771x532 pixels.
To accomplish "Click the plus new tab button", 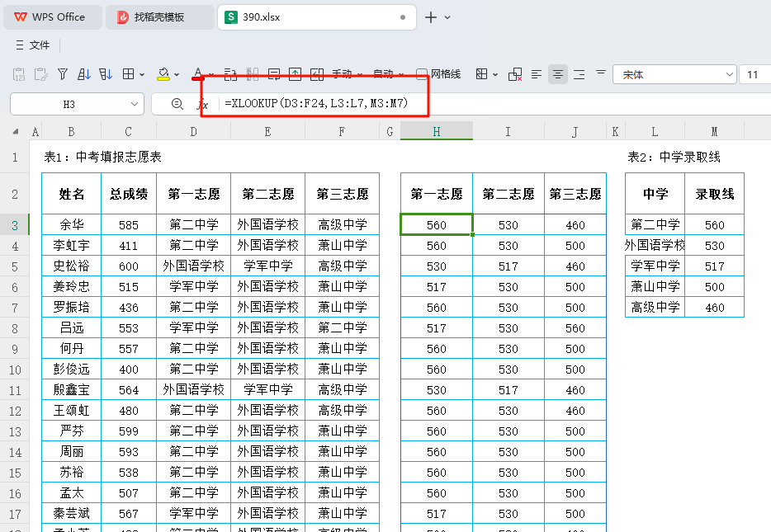I will (x=431, y=17).
